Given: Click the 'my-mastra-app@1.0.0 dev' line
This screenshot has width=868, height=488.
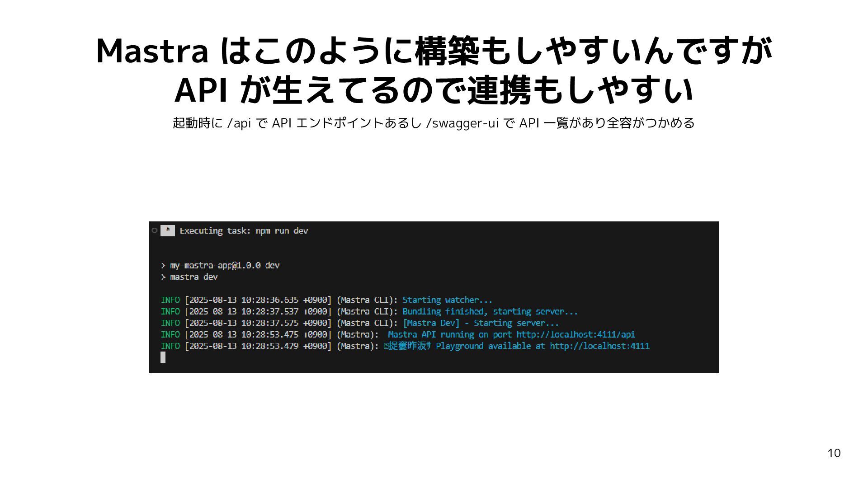Looking at the screenshot, I should (220, 265).
